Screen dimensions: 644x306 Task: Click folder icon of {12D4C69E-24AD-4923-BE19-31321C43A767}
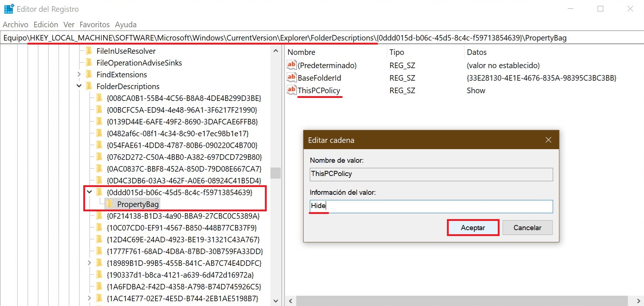click(99, 239)
